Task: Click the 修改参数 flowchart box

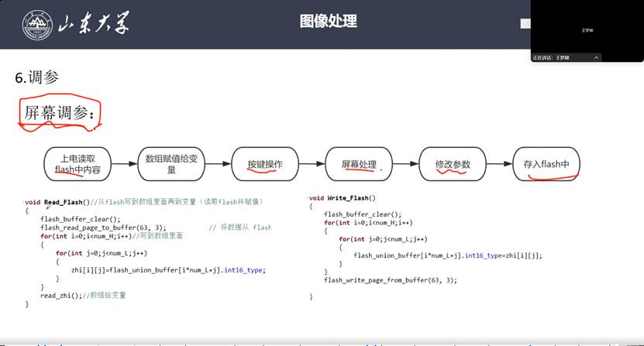Action: click(452, 164)
